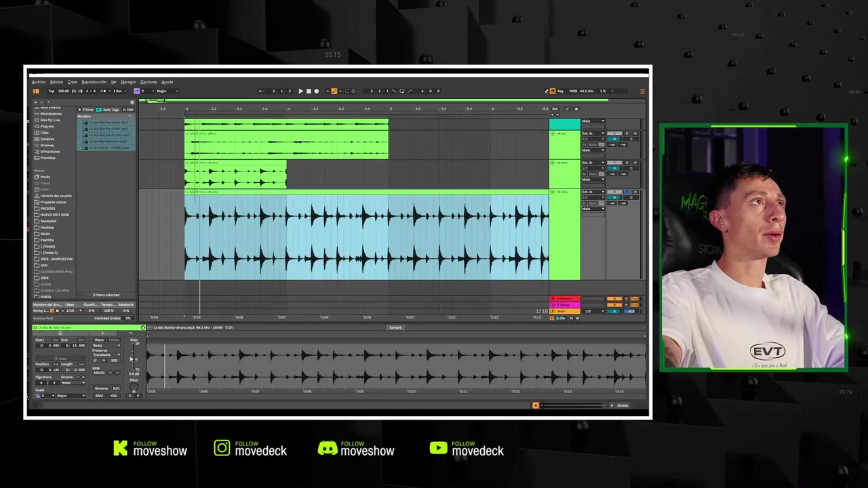The height and width of the screenshot is (488, 868).
Task: Toggle the orange computer MIDI keyboard icon
Action: [553, 91]
